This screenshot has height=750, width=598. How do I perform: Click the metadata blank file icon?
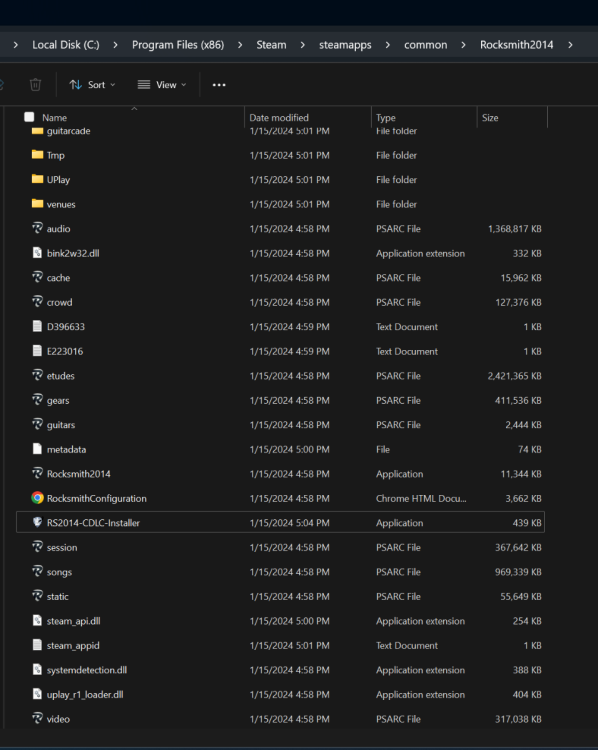click(37, 449)
